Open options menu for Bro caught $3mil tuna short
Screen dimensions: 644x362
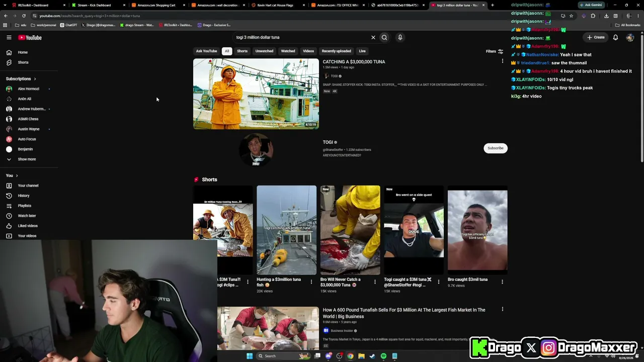coord(502,282)
